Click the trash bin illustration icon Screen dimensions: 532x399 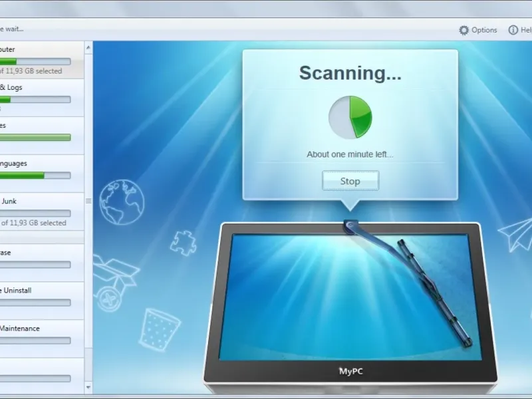[159, 329]
